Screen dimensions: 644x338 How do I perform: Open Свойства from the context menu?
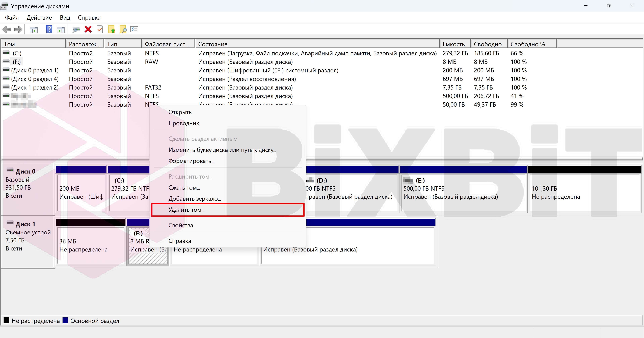[228, 225]
